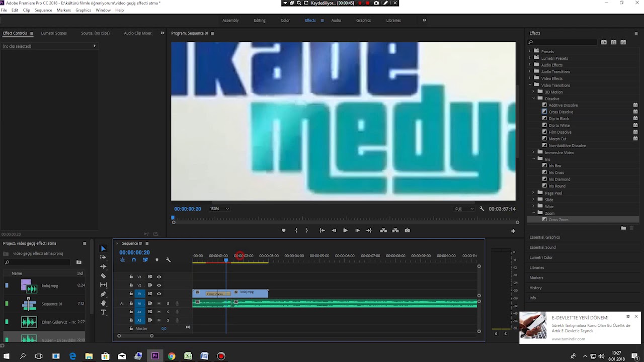Filter effects by 32-bit Color icon
Screen dimensions: 644x362
point(613,42)
